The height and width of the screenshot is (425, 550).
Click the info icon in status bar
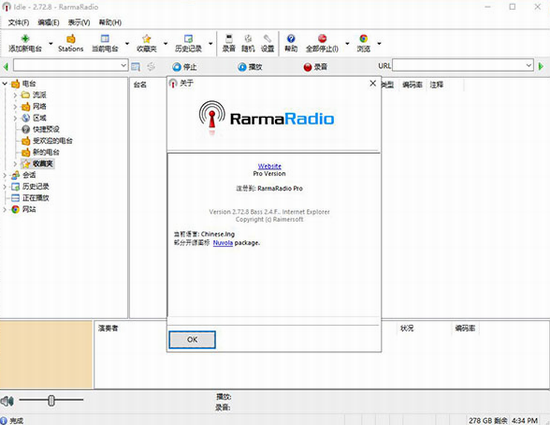coord(4,420)
